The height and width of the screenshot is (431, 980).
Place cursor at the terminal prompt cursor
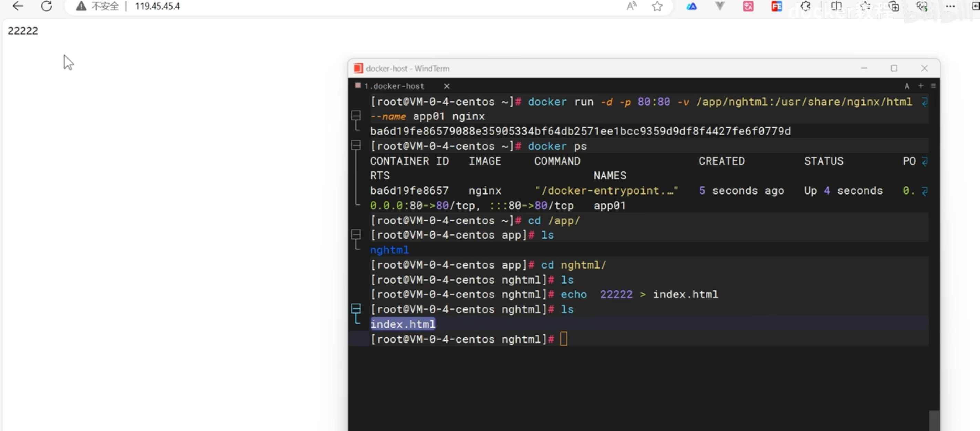(x=563, y=338)
